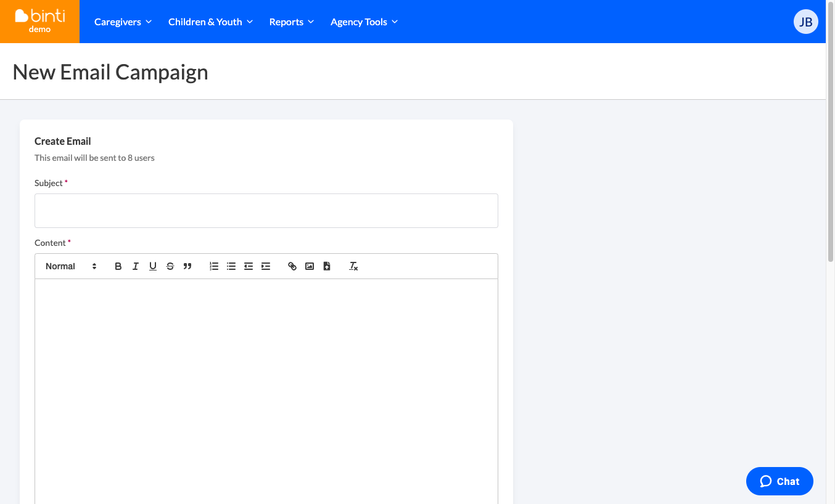Clear text formatting
This screenshot has width=835, height=504.
(353, 266)
